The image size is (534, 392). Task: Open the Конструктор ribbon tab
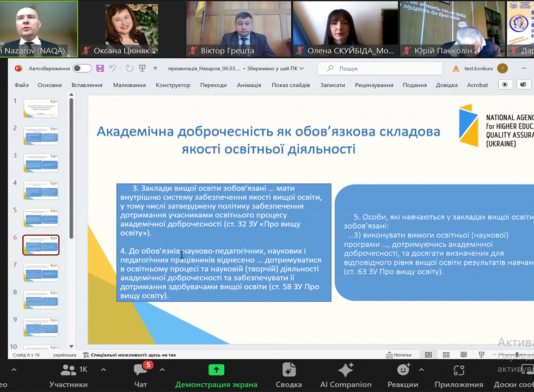[173, 85]
